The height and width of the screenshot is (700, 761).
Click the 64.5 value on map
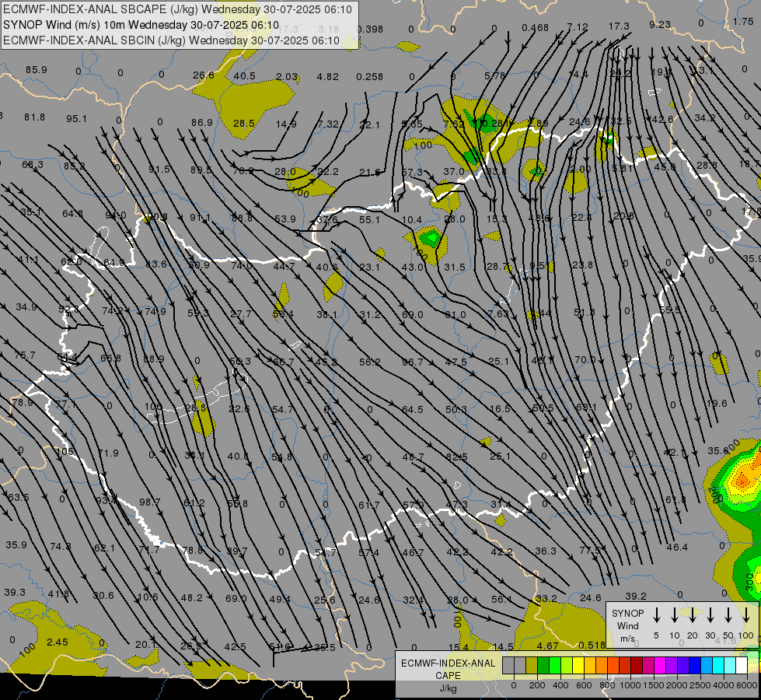[x=413, y=410]
